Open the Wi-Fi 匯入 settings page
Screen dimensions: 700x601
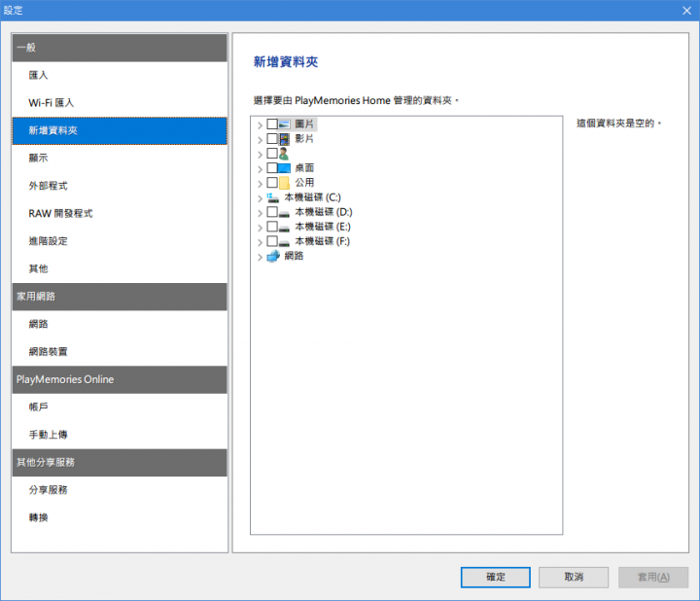[x=120, y=103]
